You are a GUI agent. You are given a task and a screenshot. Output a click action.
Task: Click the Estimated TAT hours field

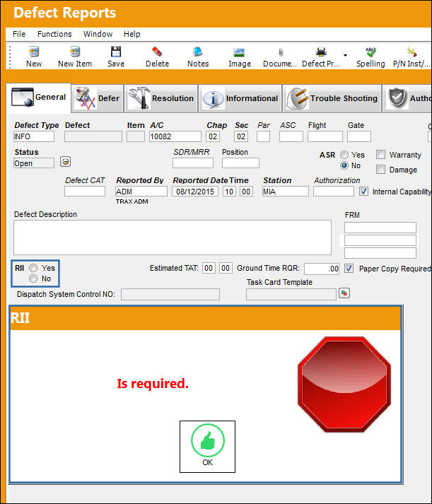(x=209, y=268)
